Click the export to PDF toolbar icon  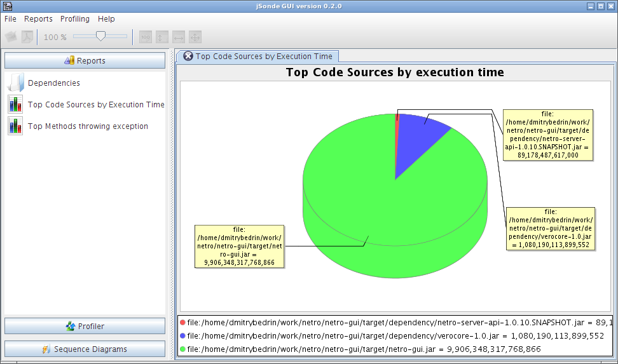click(x=27, y=37)
